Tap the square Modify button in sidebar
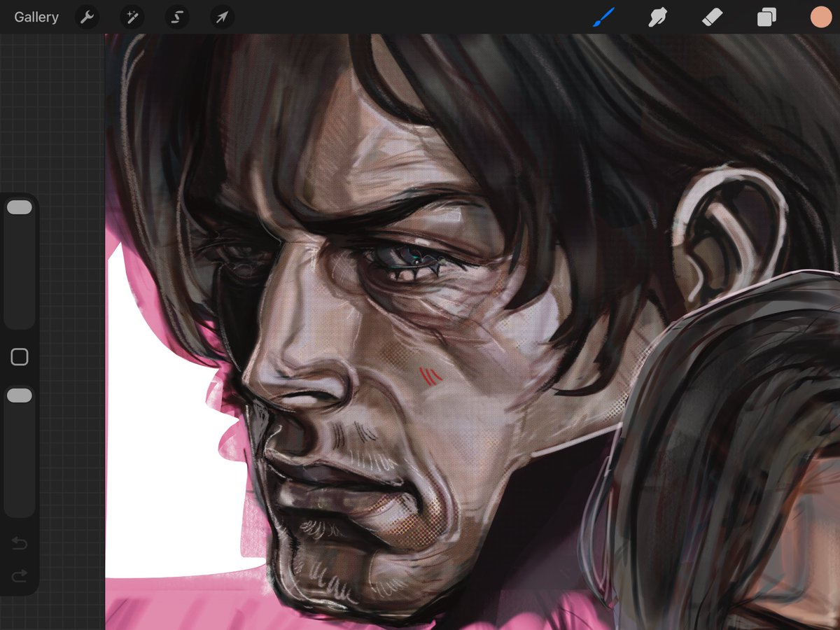 (x=20, y=358)
